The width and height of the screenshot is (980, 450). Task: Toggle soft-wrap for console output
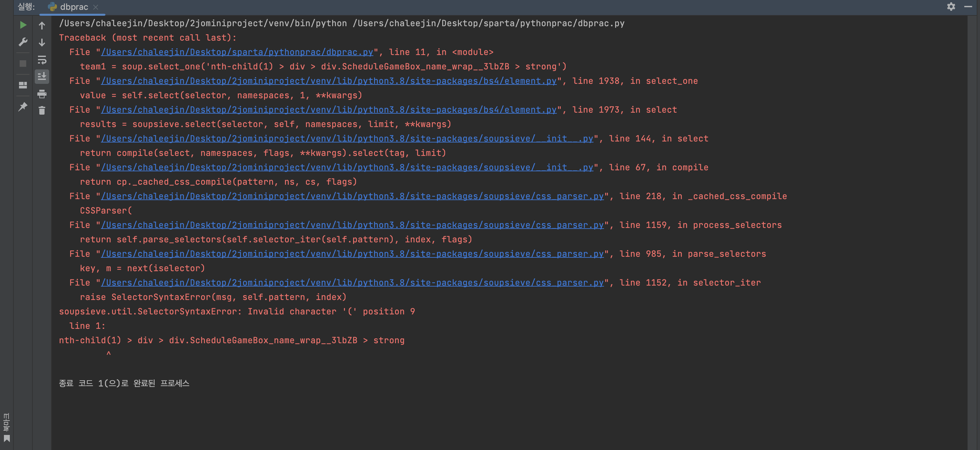pos(42,60)
